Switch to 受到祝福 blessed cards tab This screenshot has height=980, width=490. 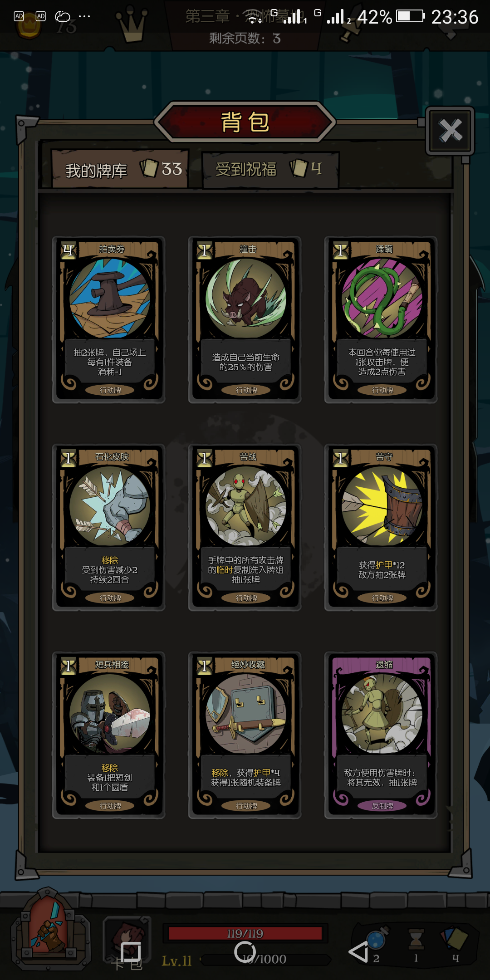[x=270, y=169]
